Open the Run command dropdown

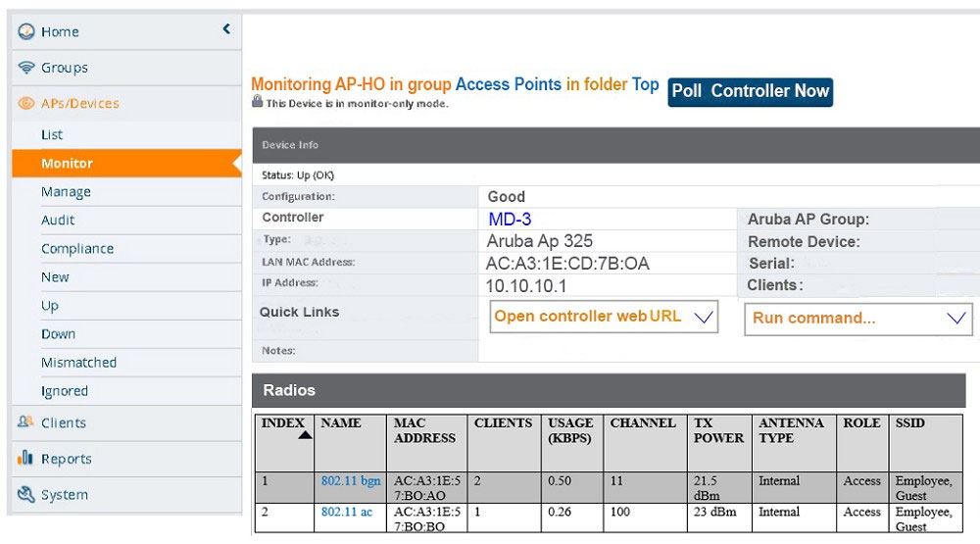(x=956, y=319)
